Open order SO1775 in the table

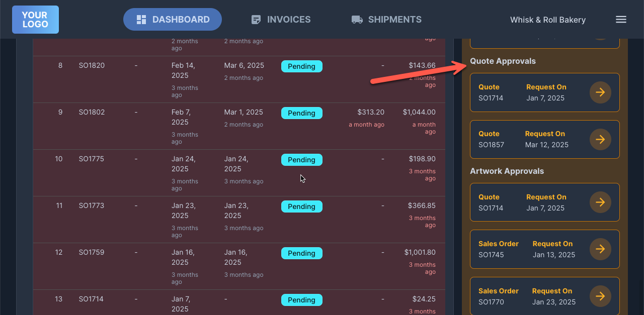91,159
